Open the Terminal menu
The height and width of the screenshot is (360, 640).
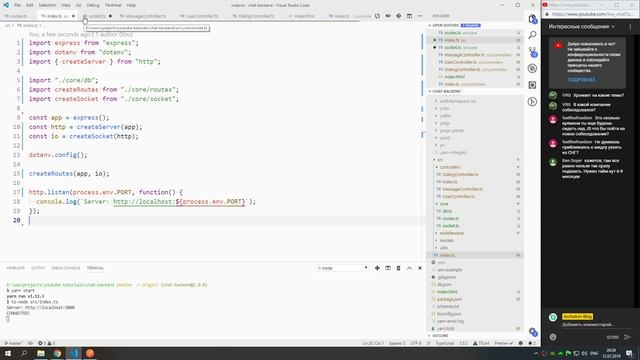(113, 5)
